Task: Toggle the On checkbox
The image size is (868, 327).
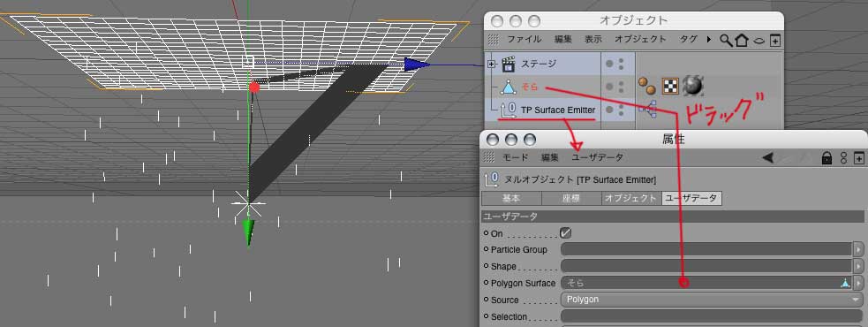Action: tap(566, 233)
